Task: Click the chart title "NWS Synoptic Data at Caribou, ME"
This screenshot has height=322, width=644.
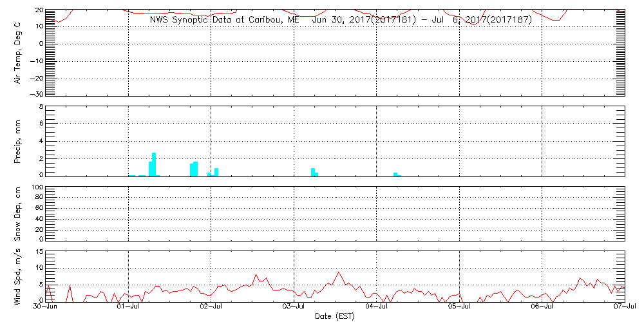Action: (225, 20)
